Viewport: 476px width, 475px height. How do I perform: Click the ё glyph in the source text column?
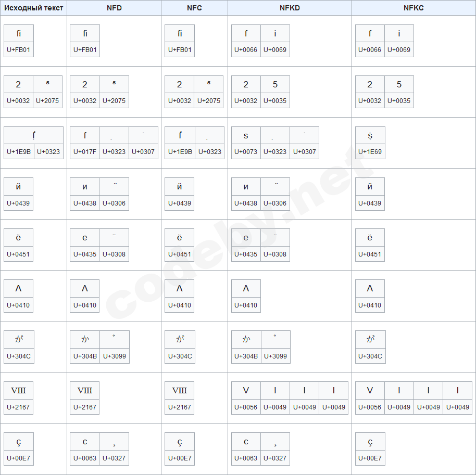point(18,237)
